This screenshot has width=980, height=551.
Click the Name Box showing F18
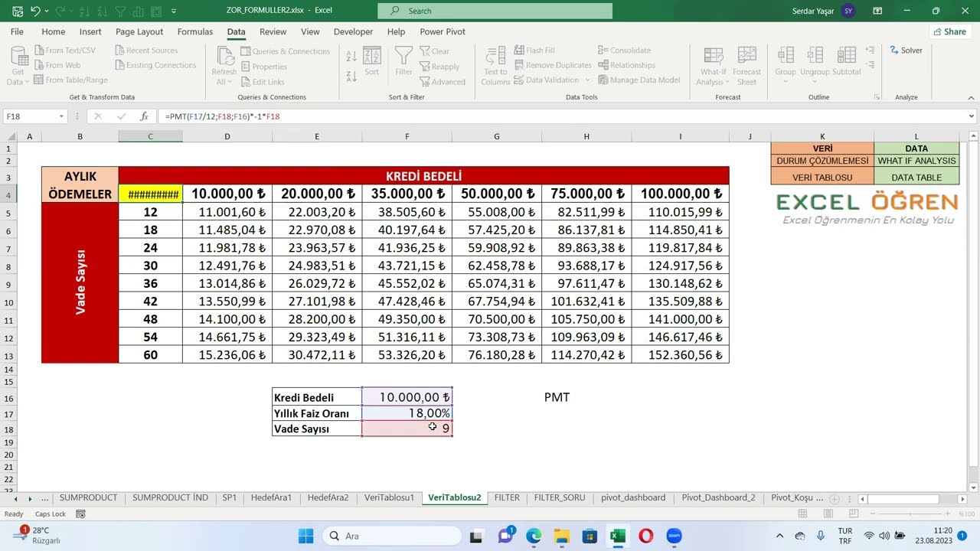tap(29, 116)
